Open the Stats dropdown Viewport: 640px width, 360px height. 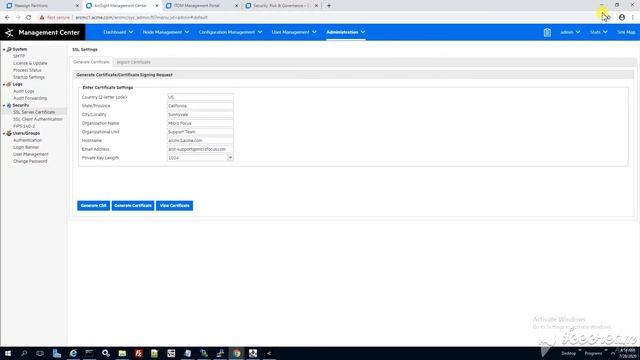tap(598, 32)
